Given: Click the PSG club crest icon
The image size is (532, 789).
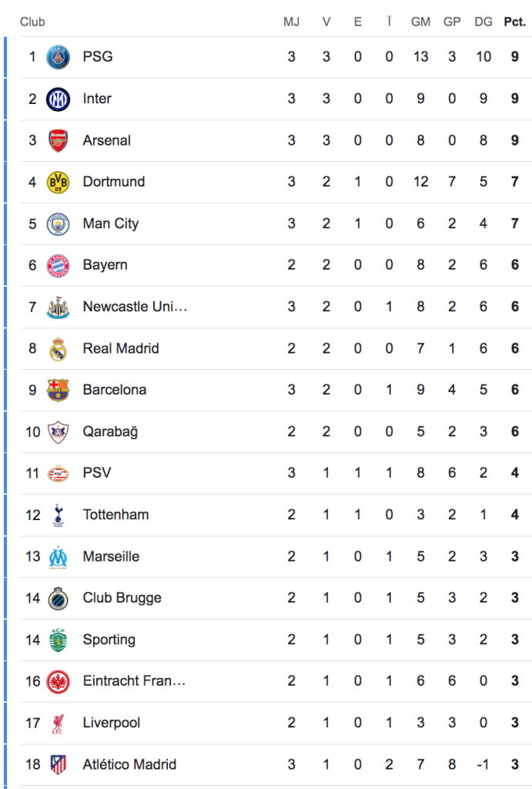Looking at the screenshot, I should pos(59,57).
